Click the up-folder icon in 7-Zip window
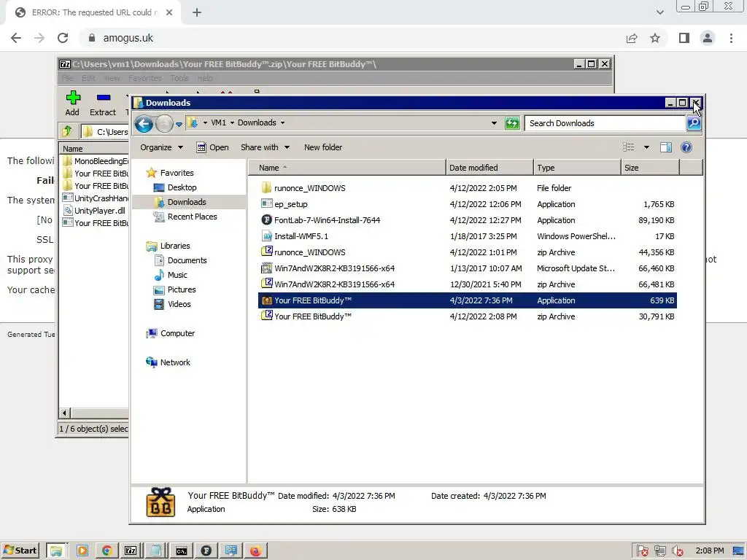Viewport: 747px width, 560px height. 67,131
